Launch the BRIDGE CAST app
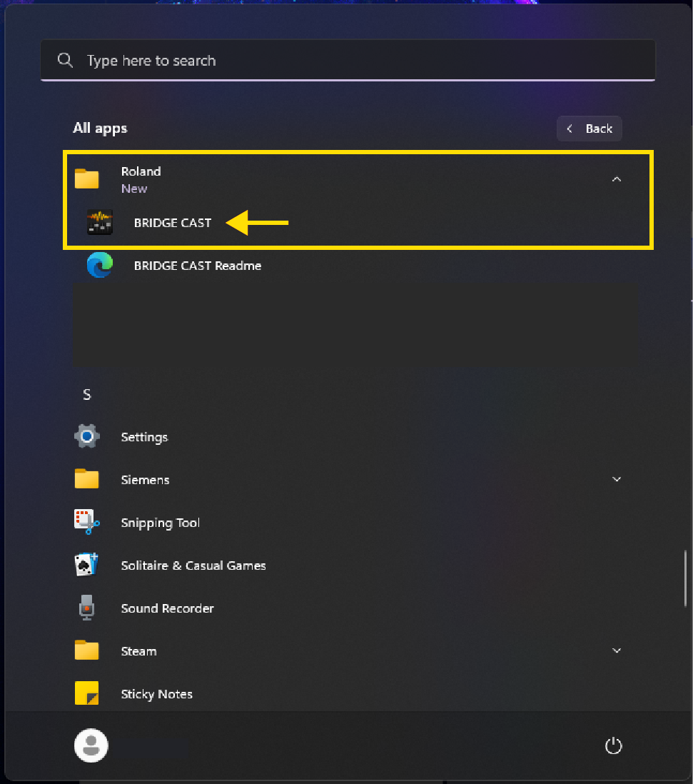This screenshot has width=693, height=784. click(x=172, y=223)
